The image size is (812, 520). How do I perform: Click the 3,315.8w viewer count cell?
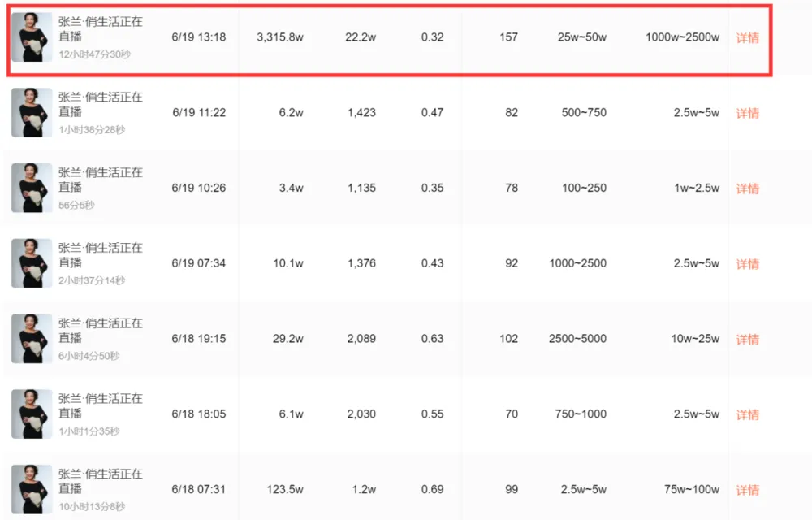pyautogui.click(x=279, y=37)
